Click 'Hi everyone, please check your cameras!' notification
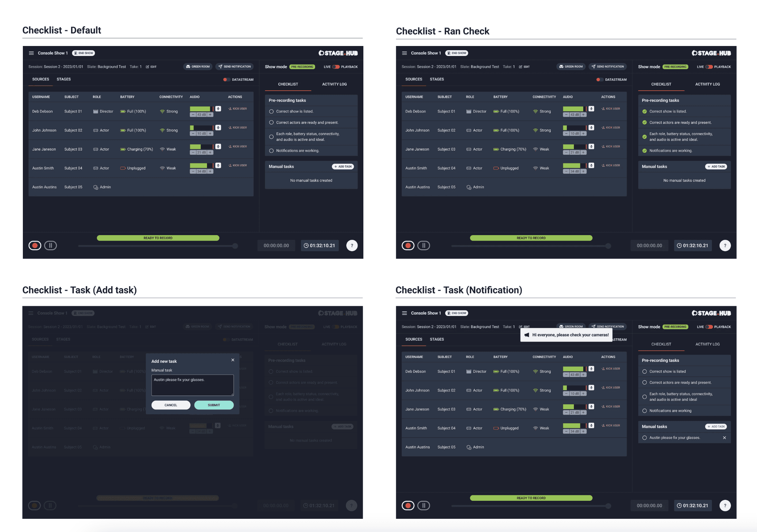The height and width of the screenshot is (532, 757). coord(566,335)
